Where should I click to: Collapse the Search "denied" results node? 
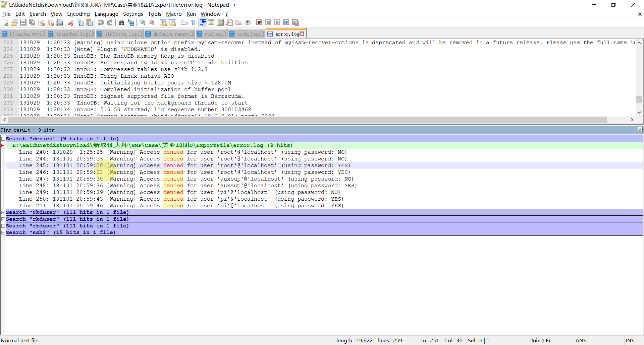[x=3, y=138]
